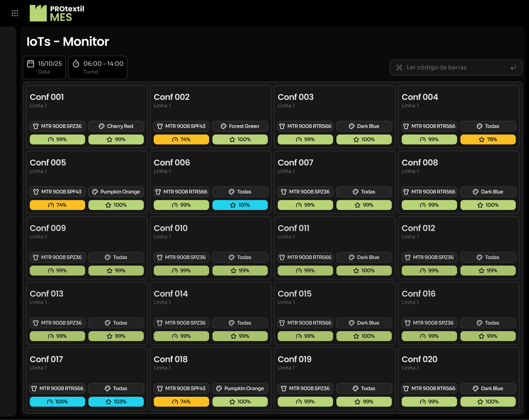Click Conf 006's blue 101% quality bar
The image size is (529, 420).
click(240, 205)
